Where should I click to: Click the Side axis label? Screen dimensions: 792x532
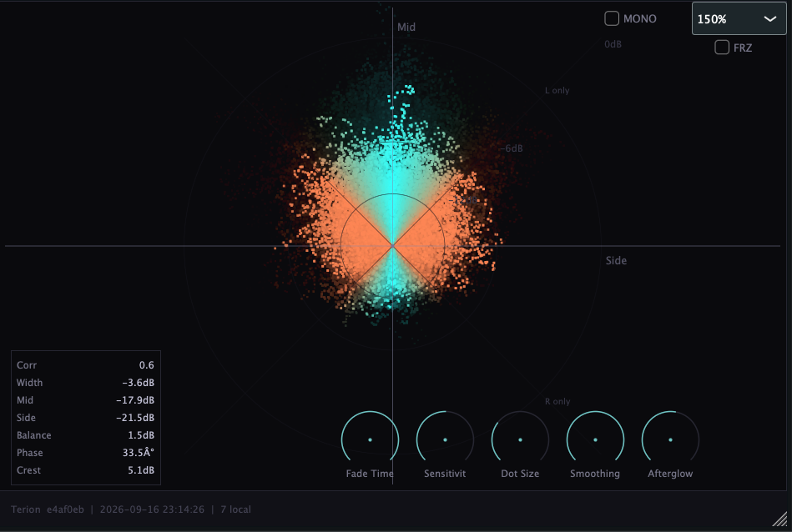point(616,260)
